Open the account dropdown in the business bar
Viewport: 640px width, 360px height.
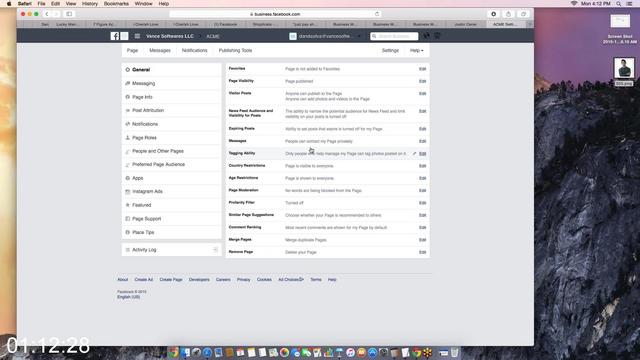pyautogui.click(x=359, y=36)
